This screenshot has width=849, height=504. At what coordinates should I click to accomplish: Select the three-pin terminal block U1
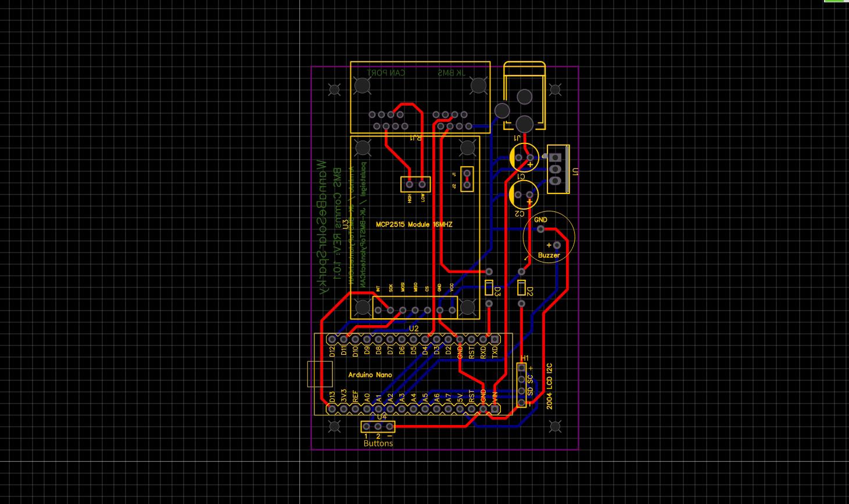[x=557, y=168]
